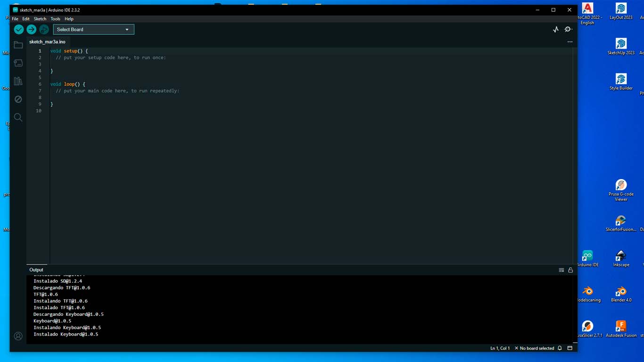644x362 pixels.
Task: Open Inkscape desktop icon
Action: click(x=621, y=259)
